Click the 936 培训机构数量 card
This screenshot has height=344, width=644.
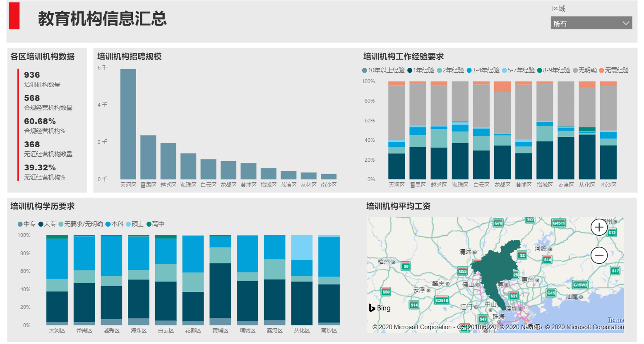[41, 79]
